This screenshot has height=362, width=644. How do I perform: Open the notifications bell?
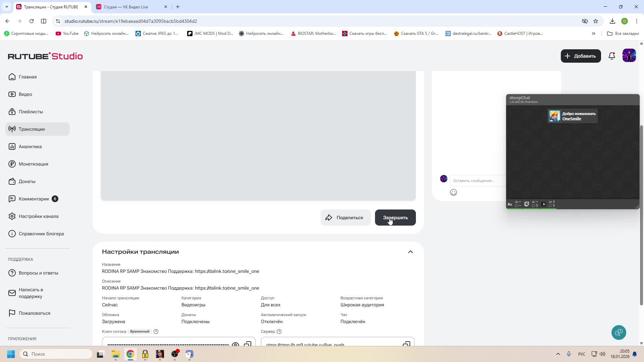[611, 56]
